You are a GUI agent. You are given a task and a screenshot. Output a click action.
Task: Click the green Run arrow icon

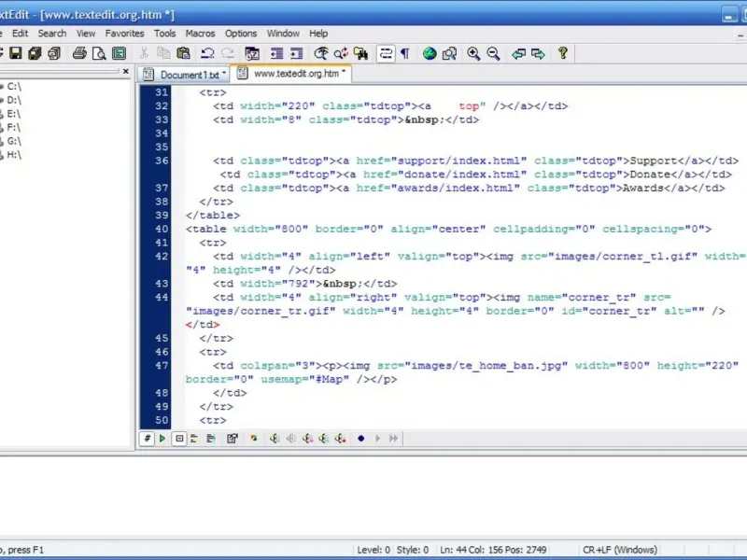(162, 438)
